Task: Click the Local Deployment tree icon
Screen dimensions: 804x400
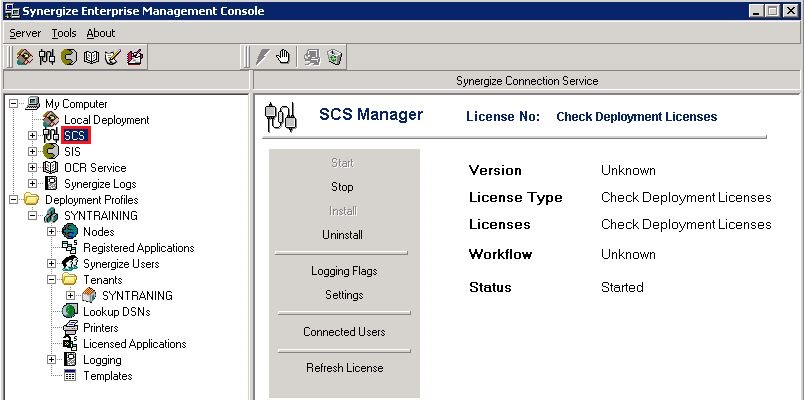Action: (51, 119)
